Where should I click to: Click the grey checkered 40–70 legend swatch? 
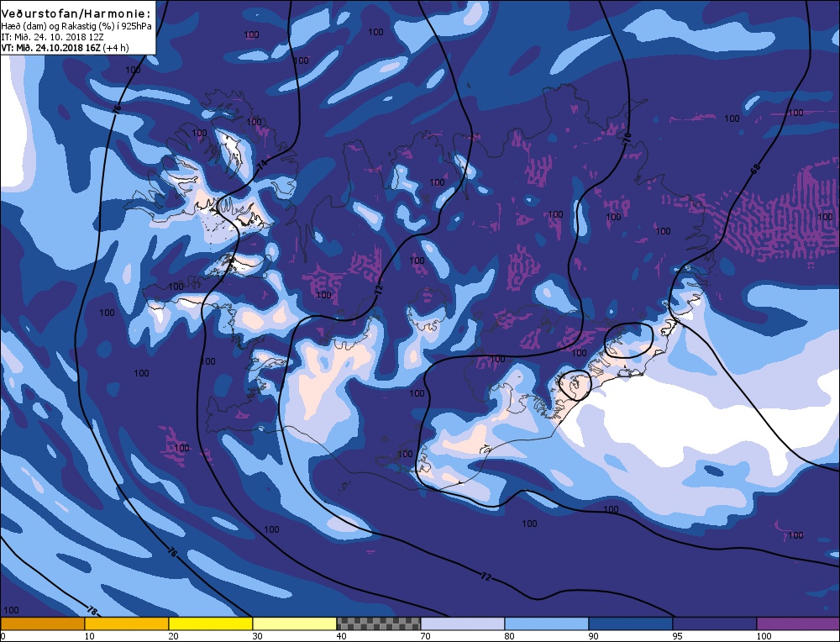coord(379,624)
